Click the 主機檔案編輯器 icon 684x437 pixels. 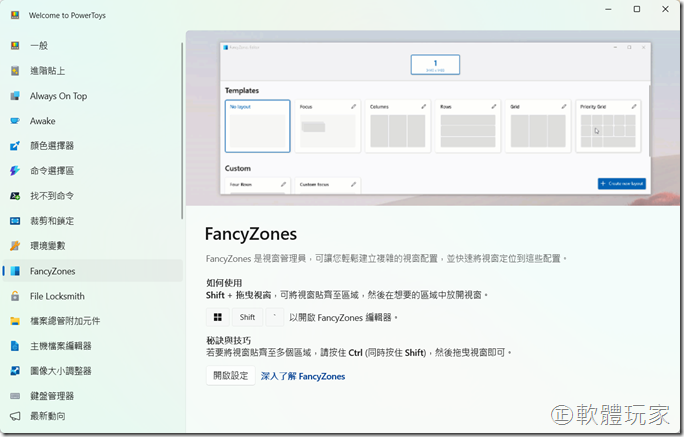(x=15, y=346)
